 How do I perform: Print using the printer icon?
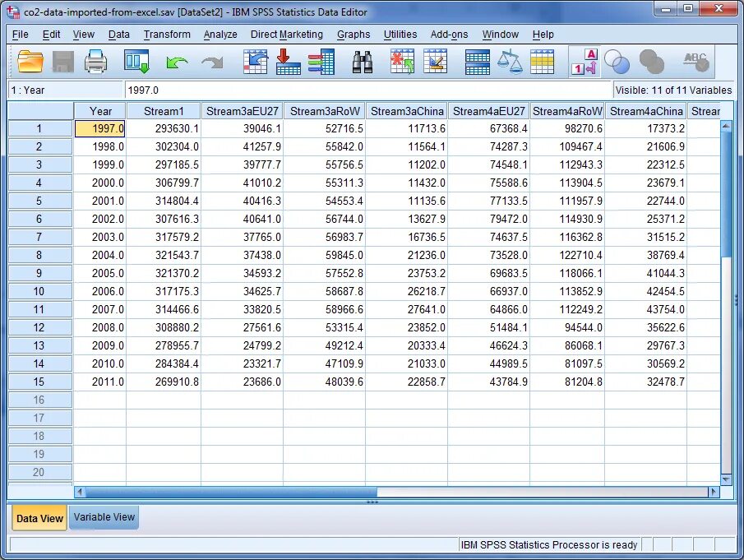[x=96, y=62]
